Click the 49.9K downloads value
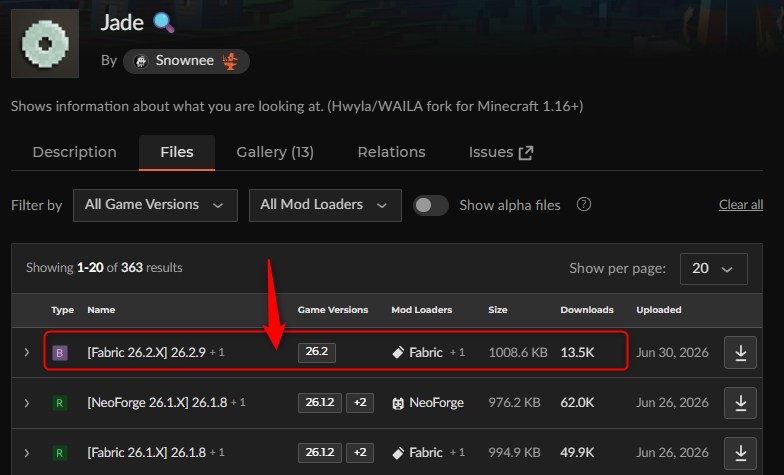This screenshot has height=475, width=784. point(578,452)
